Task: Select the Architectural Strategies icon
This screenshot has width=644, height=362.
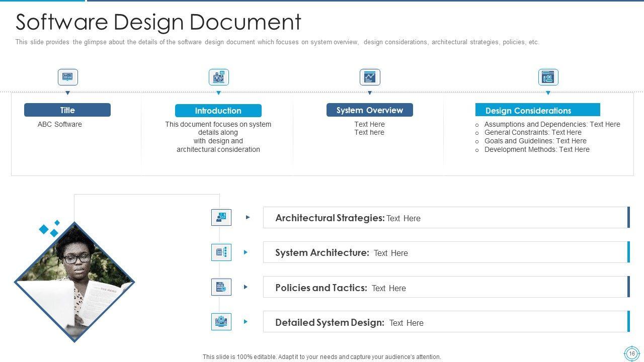Action: pyautogui.click(x=221, y=217)
